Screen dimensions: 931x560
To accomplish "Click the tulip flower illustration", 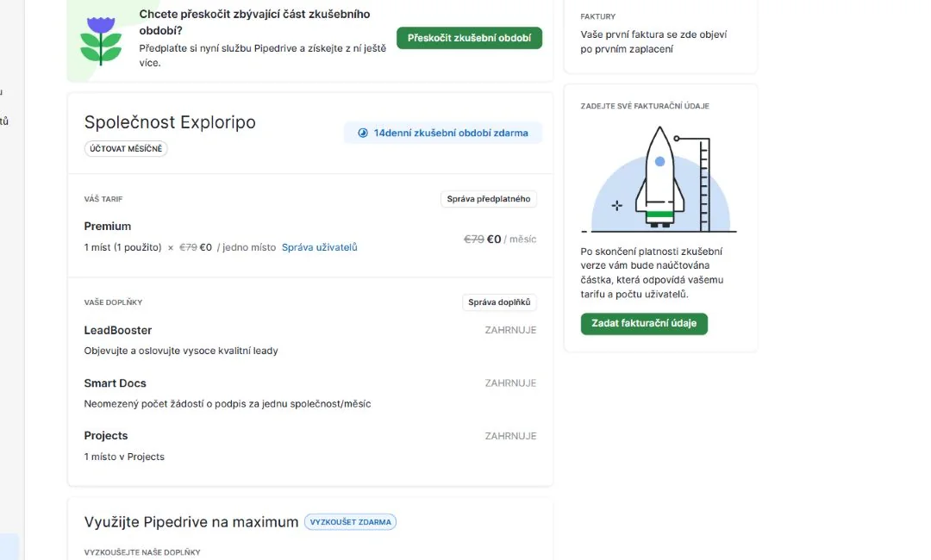I will coord(101,40).
